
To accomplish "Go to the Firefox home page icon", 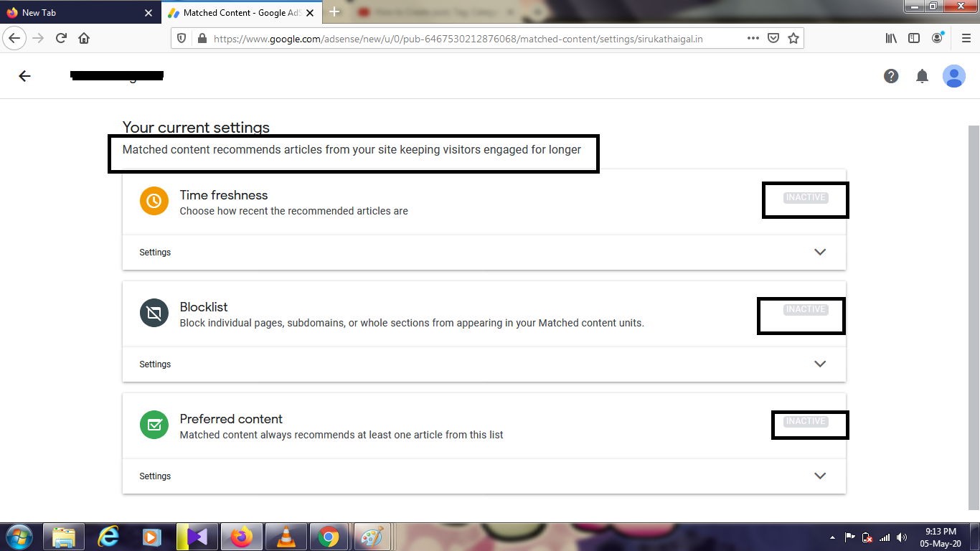I will coord(84,39).
